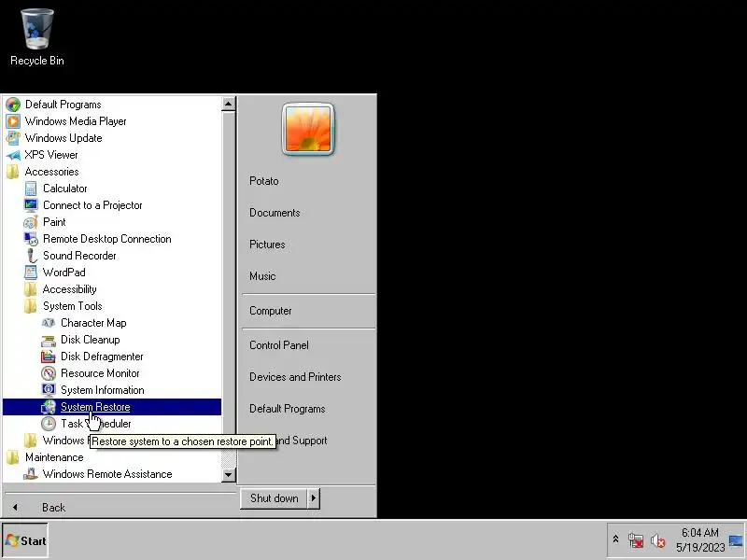Click the Sound Recorder microphone icon
747x560 pixels.
[x=31, y=256]
